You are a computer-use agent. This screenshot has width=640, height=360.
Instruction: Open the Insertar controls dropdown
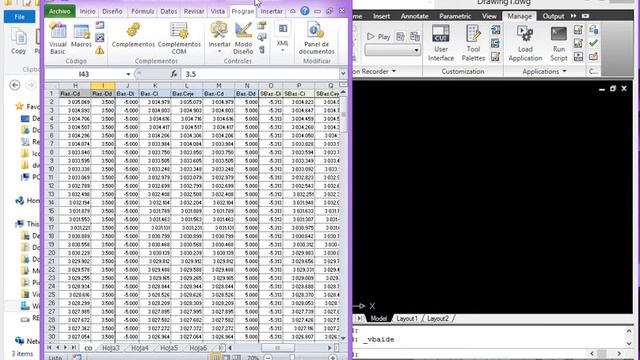(220, 38)
